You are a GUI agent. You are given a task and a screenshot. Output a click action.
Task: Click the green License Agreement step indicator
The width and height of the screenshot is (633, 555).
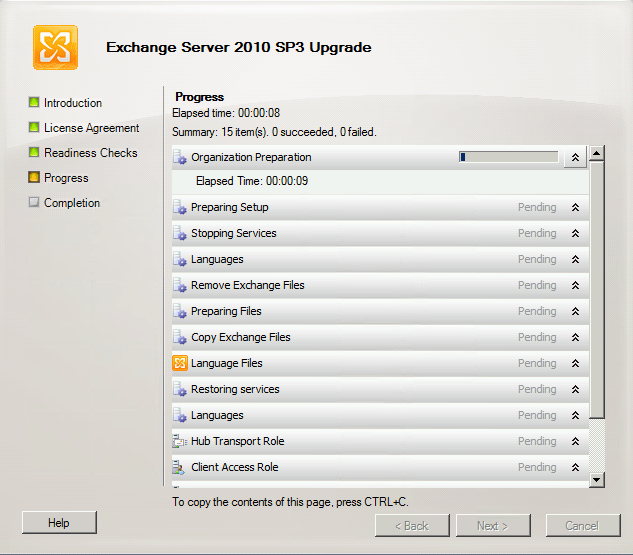click(34, 127)
